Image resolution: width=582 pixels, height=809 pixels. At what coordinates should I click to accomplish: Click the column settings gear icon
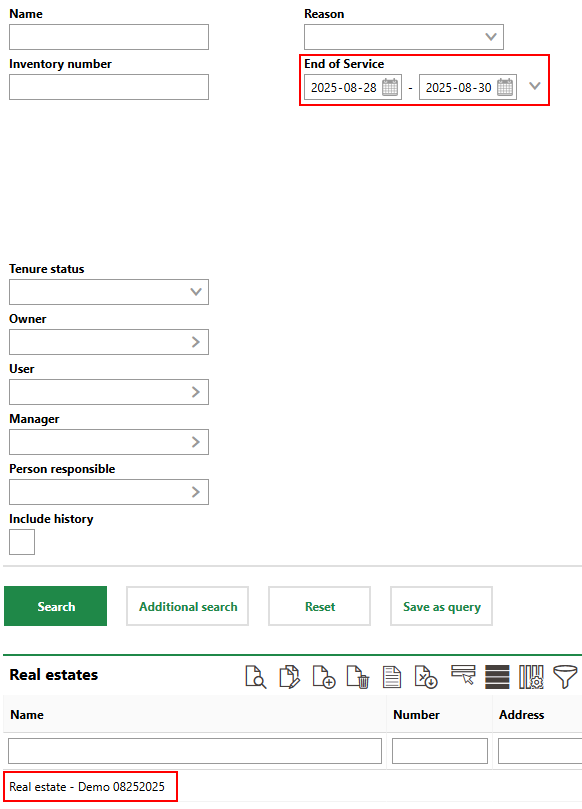point(531,677)
